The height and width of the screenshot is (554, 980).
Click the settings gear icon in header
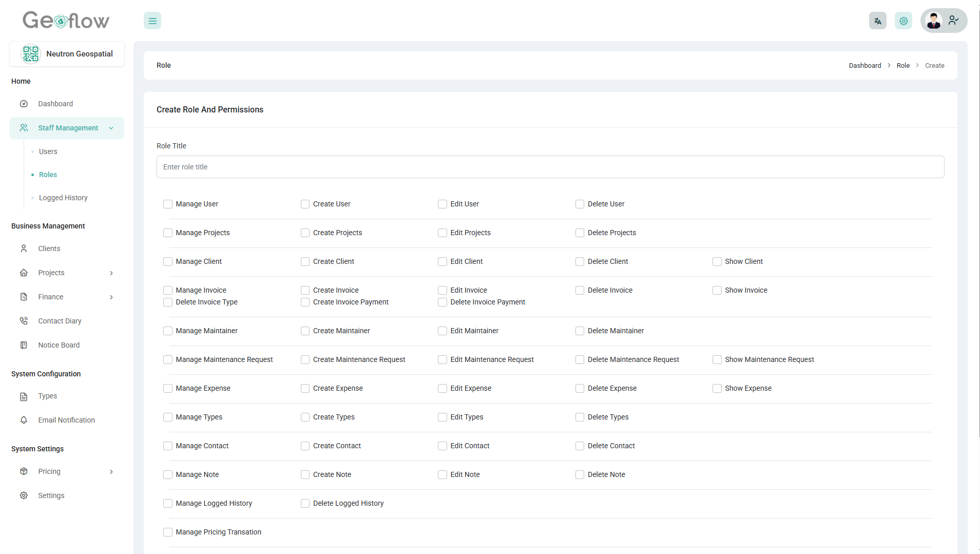tap(903, 21)
